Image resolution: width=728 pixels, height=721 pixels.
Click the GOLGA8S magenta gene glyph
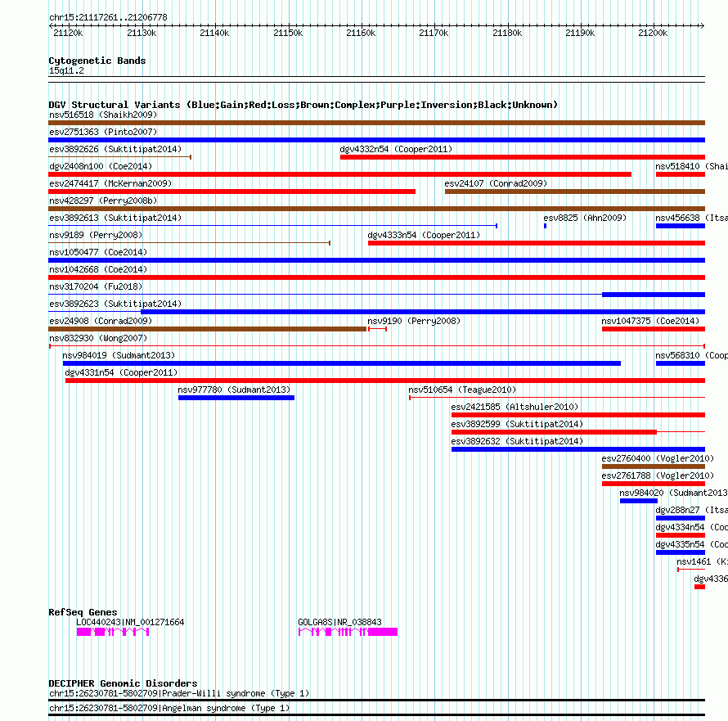point(348,632)
